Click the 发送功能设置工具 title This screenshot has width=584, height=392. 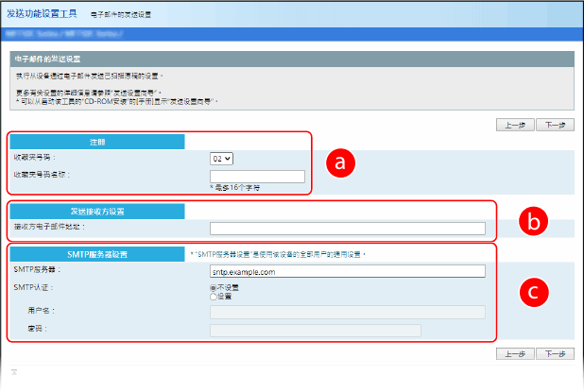(x=41, y=15)
